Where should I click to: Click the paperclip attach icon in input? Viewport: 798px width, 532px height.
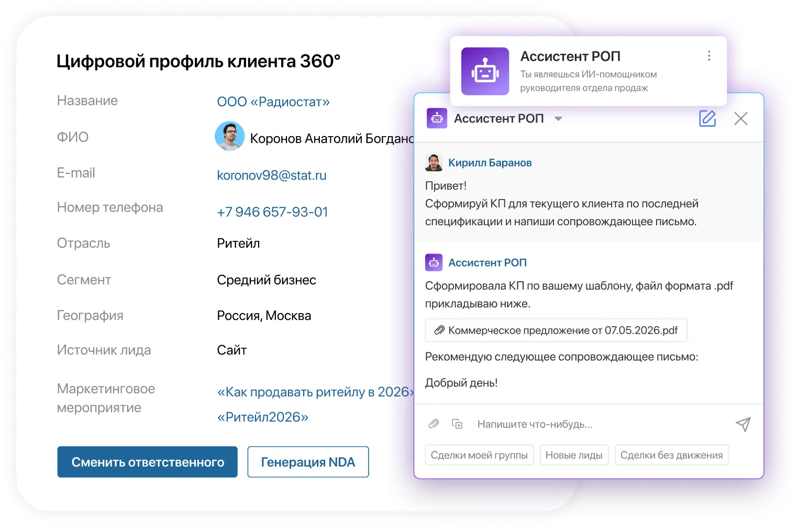point(434,424)
